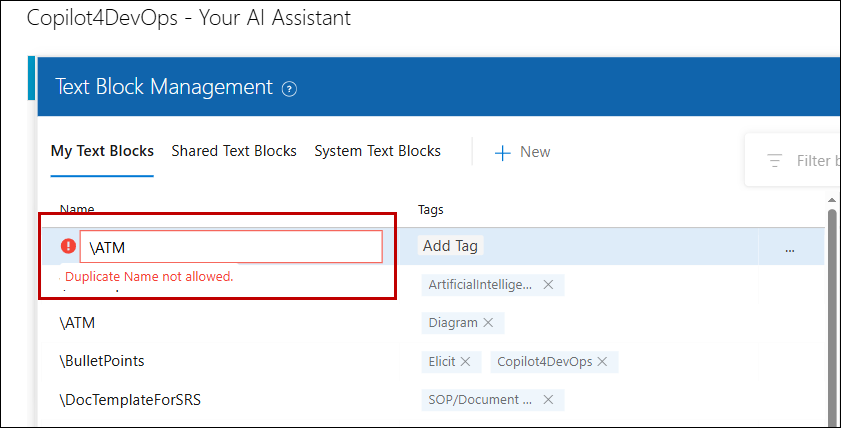
Task: Switch to My Text Blocks tab
Action: (x=102, y=151)
